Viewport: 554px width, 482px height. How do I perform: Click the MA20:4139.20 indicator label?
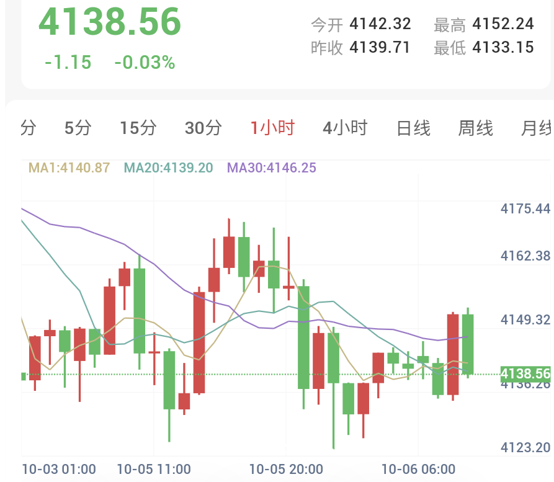pos(169,168)
